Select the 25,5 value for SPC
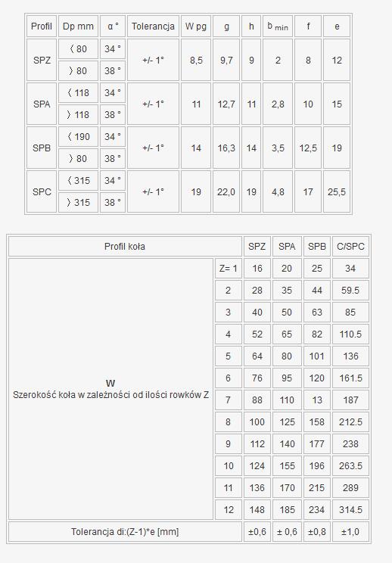 click(337, 191)
